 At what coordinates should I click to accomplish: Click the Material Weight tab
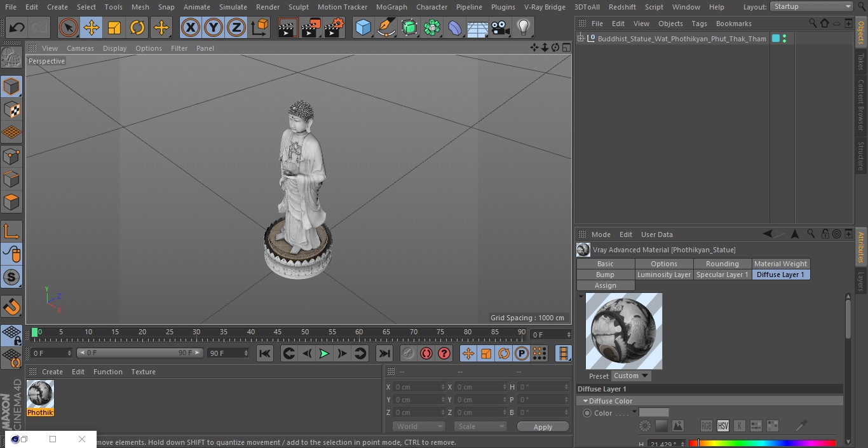coord(781,264)
